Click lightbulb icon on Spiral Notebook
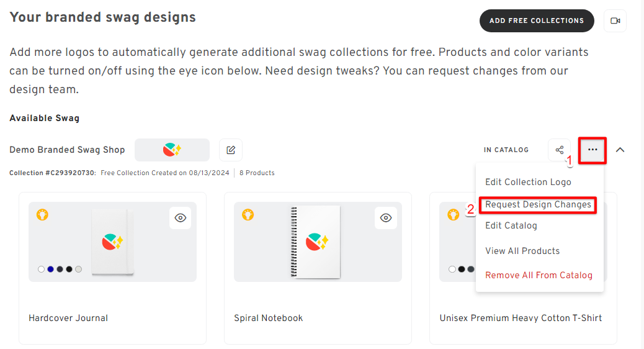The width and height of the screenshot is (644, 349). [248, 215]
